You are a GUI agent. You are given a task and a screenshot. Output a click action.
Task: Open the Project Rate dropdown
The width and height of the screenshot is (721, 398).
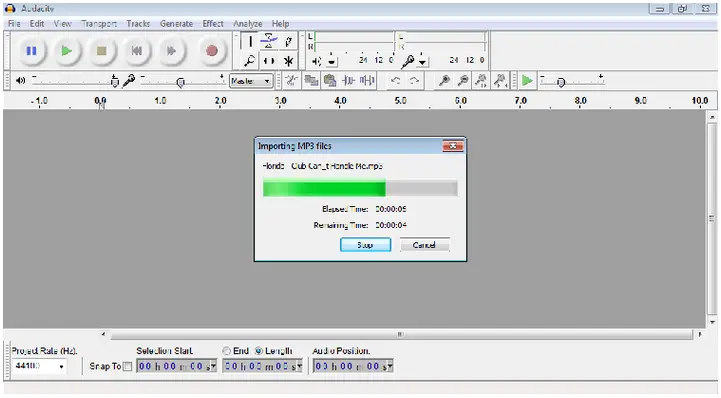click(61, 367)
